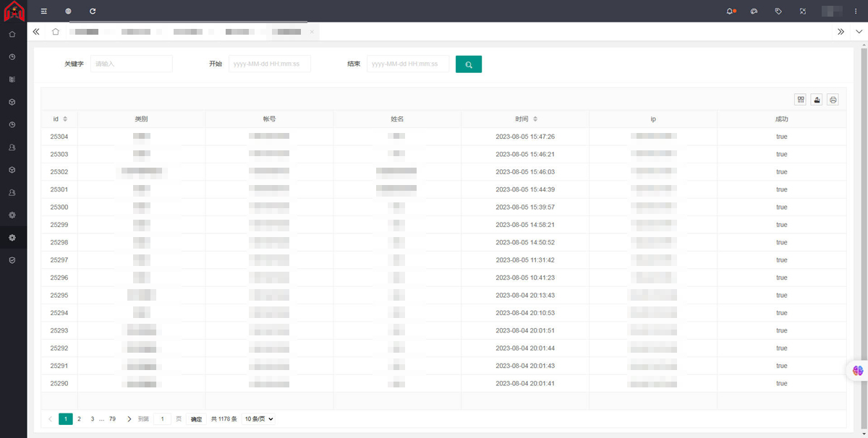The width and height of the screenshot is (868, 438).
Task: Go to the home tab icon
Action: click(x=56, y=32)
